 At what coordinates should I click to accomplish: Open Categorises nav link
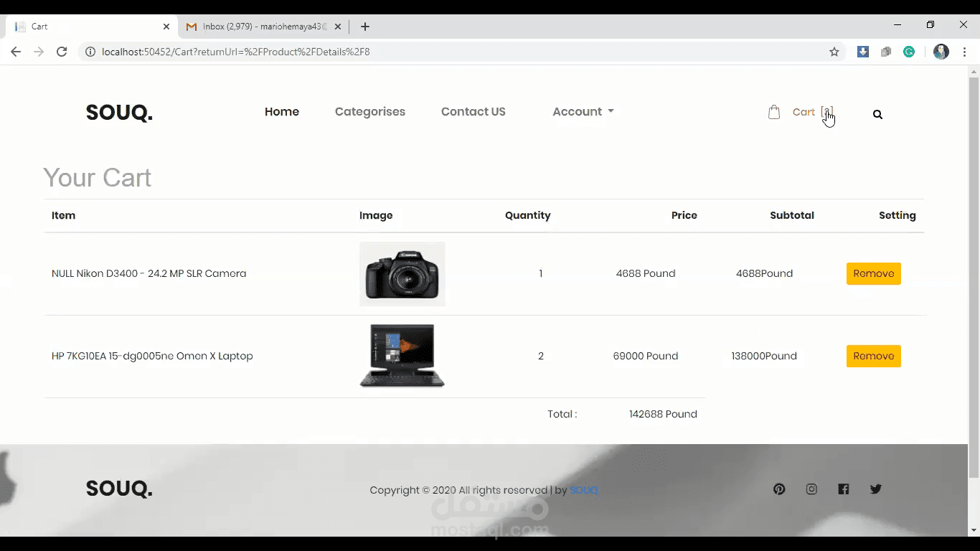[370, 112]
